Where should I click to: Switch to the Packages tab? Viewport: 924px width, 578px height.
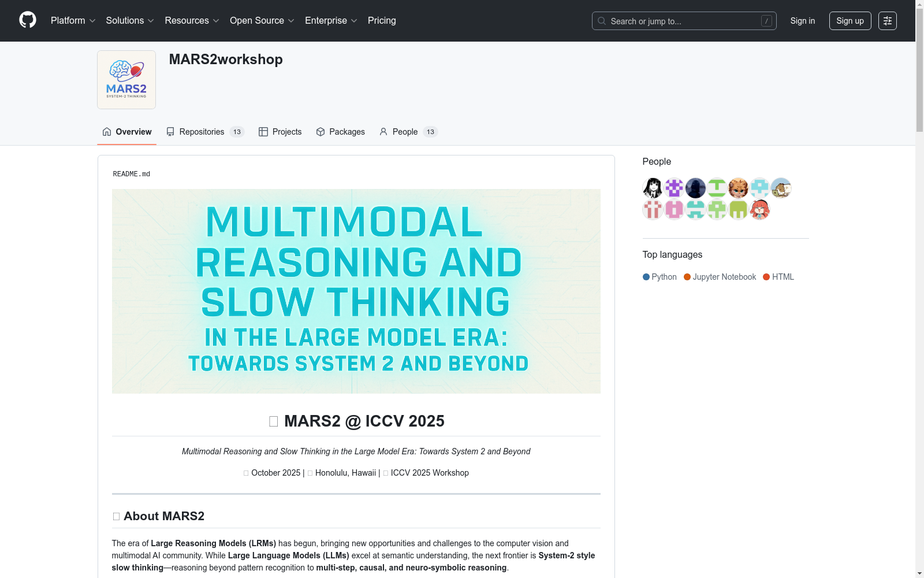click(x=341, y=132)
